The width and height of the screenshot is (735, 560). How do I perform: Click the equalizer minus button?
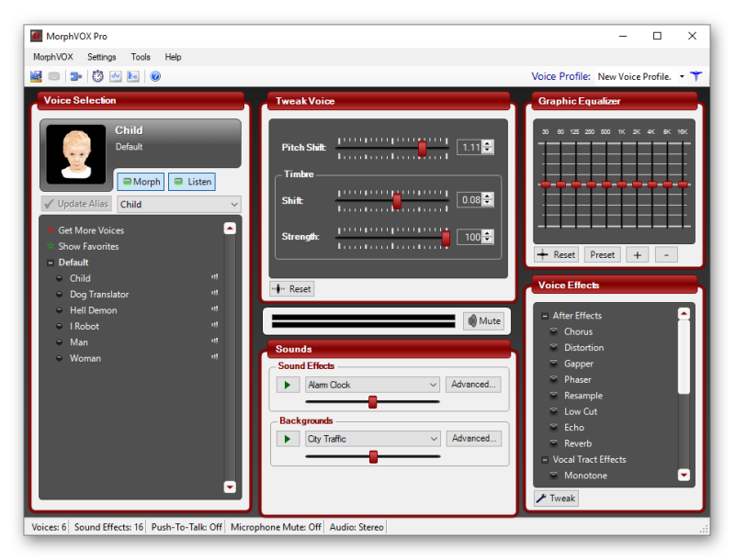[x=666, y=254]
